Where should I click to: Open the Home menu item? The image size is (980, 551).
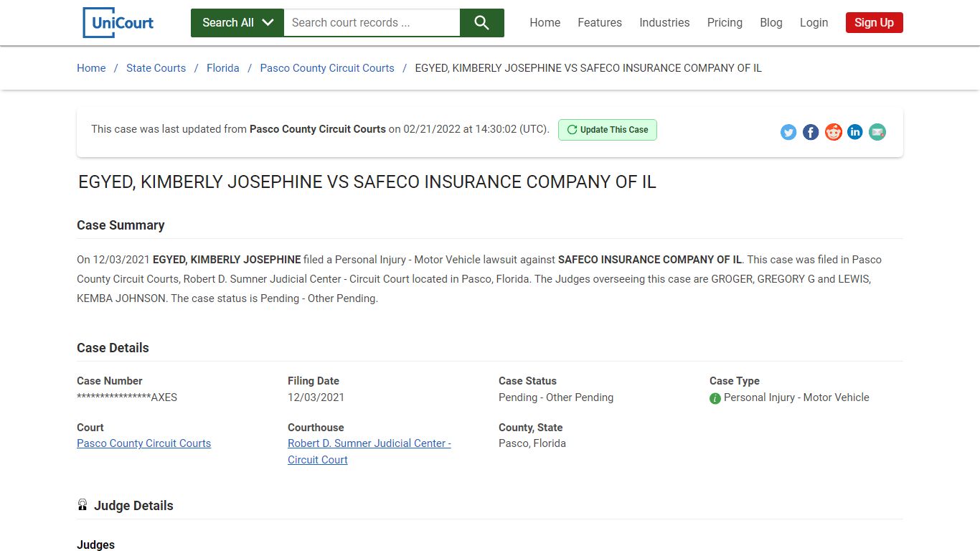click(545, 22)
